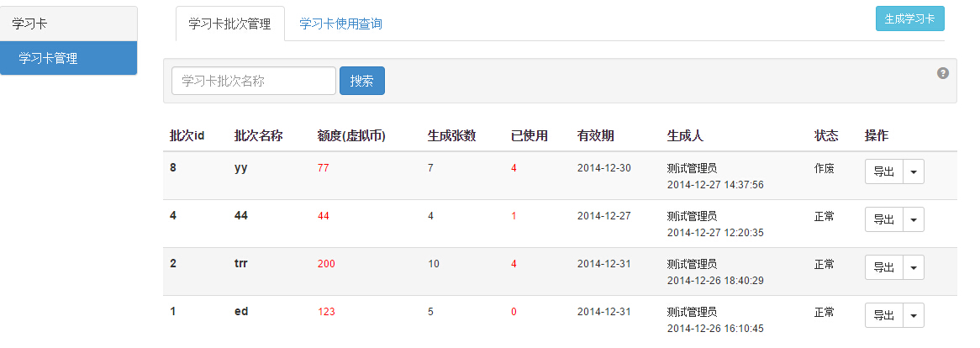Click the 批次id column header
The image size is (980, 348).
(187, 135)
